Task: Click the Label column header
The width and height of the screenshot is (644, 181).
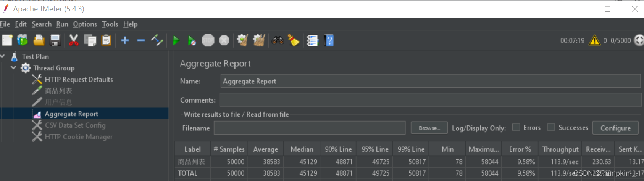Action: point(192,149)
